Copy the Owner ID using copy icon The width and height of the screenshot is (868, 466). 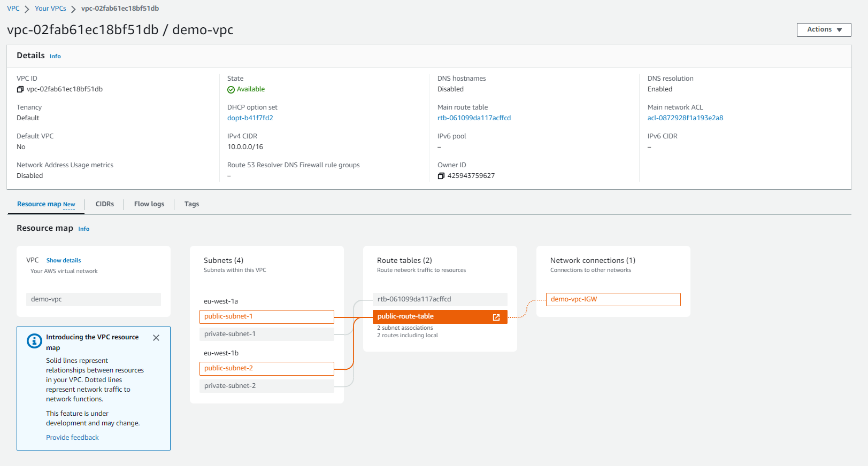(x=441, y=176)
